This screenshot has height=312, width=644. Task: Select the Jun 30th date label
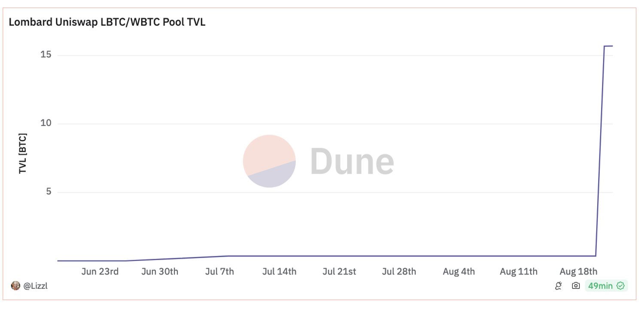(160, 272)
